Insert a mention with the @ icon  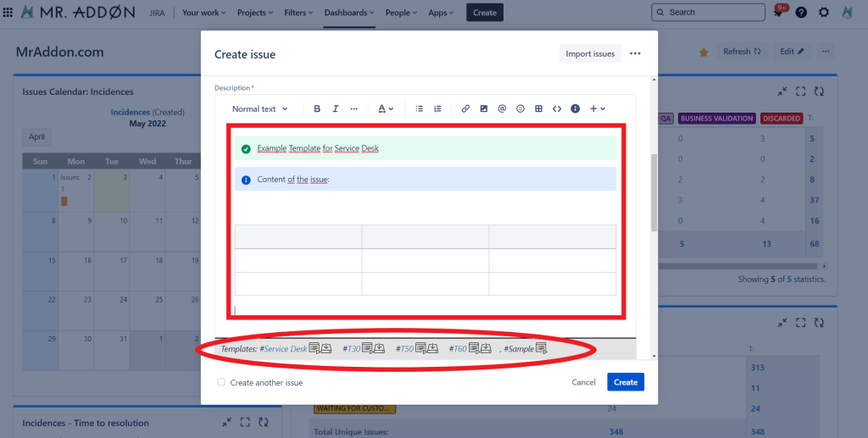[502, 108]
